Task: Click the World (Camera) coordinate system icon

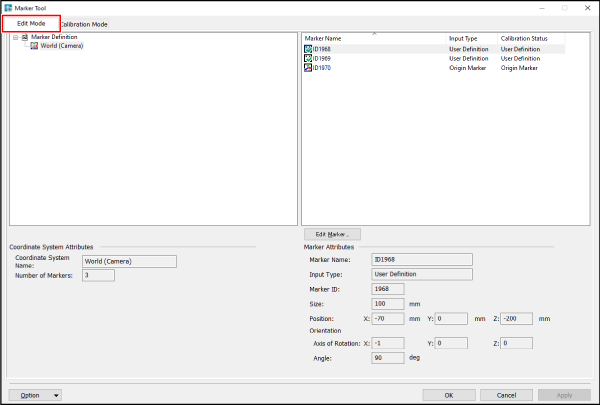Action: (34, 46)
